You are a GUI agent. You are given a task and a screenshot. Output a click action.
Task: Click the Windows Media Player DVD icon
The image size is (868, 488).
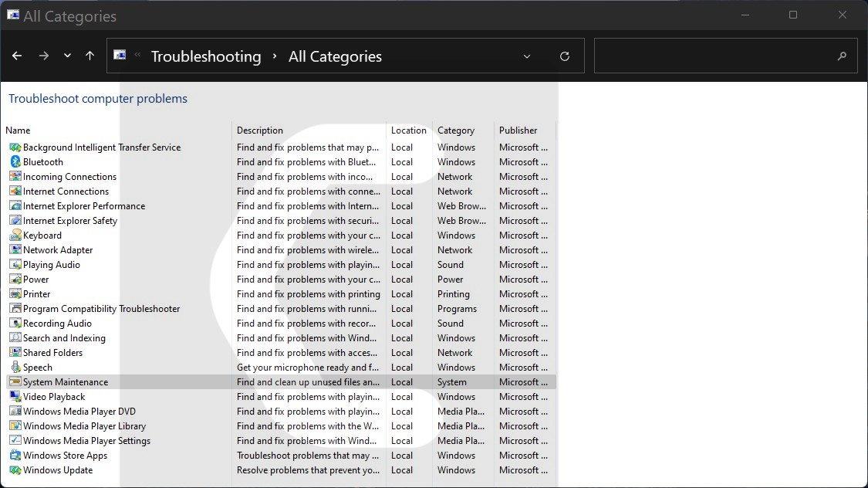coord(15,412)
